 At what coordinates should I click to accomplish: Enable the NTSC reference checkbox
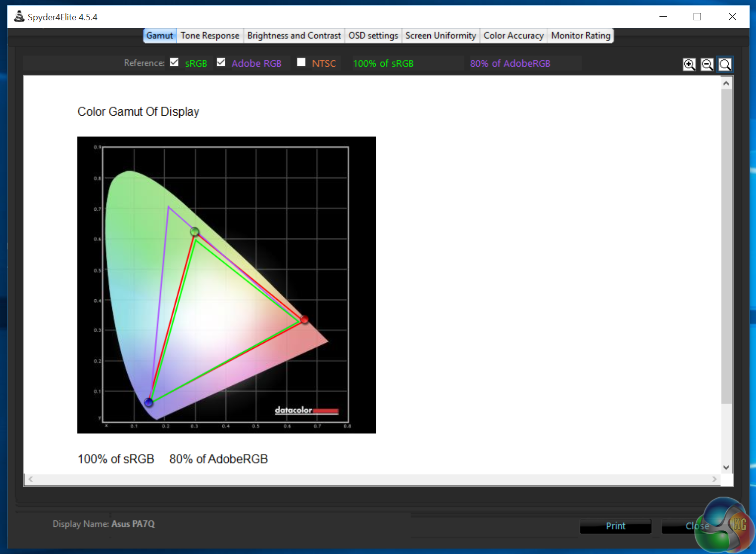(x=301, y=62)
